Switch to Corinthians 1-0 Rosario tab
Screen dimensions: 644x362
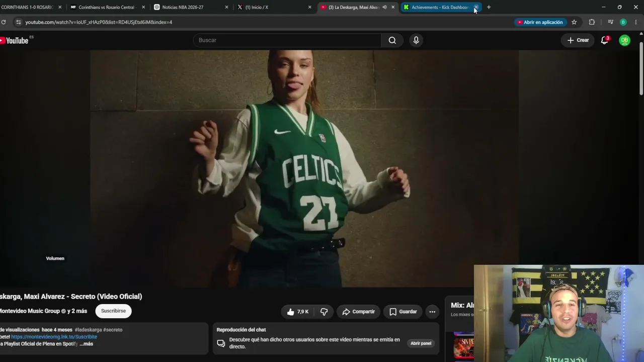[x=28, y=7]
